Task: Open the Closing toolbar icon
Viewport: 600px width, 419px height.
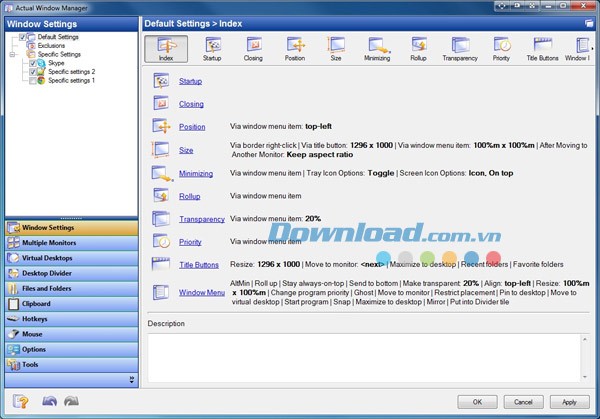Action: click(x=253, y=49)
